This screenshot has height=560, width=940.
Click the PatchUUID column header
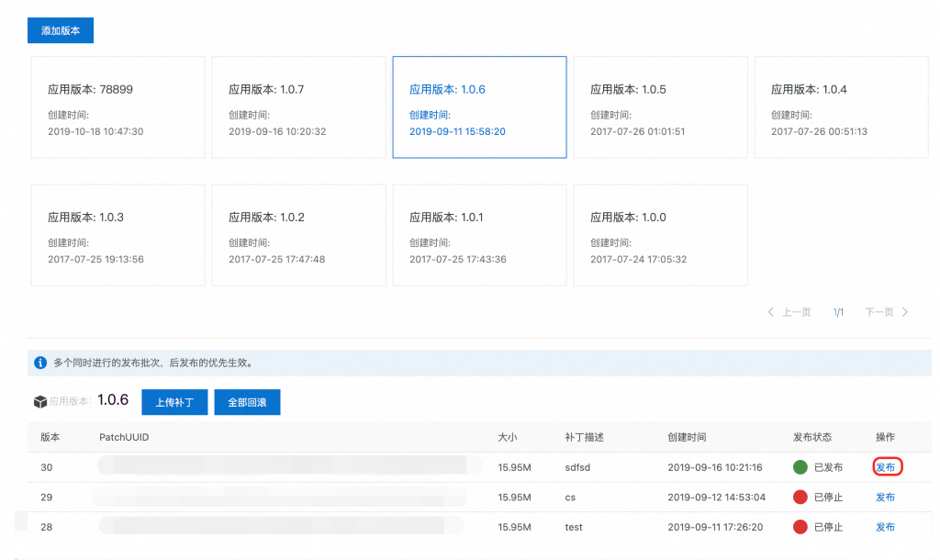124,437
